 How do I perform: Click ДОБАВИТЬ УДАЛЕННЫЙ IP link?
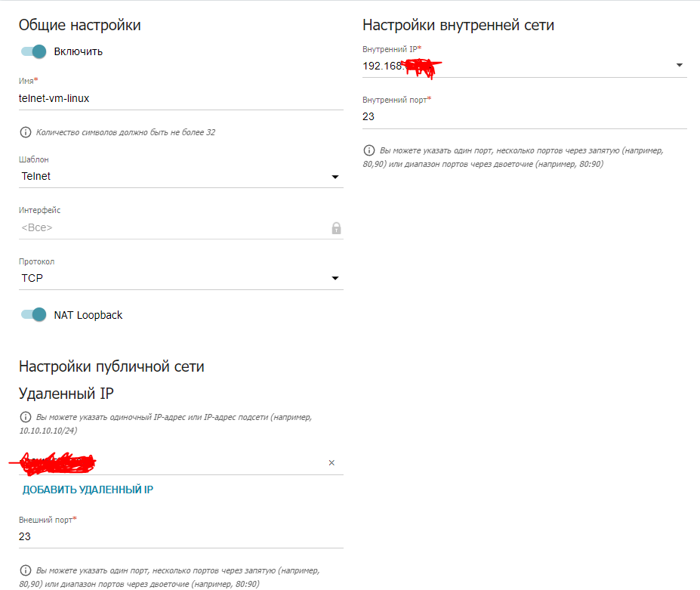tap(88, 490)
